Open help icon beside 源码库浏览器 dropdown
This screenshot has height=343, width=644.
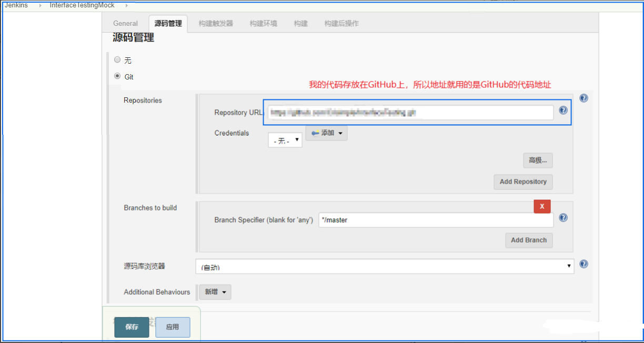coord(583,264)
